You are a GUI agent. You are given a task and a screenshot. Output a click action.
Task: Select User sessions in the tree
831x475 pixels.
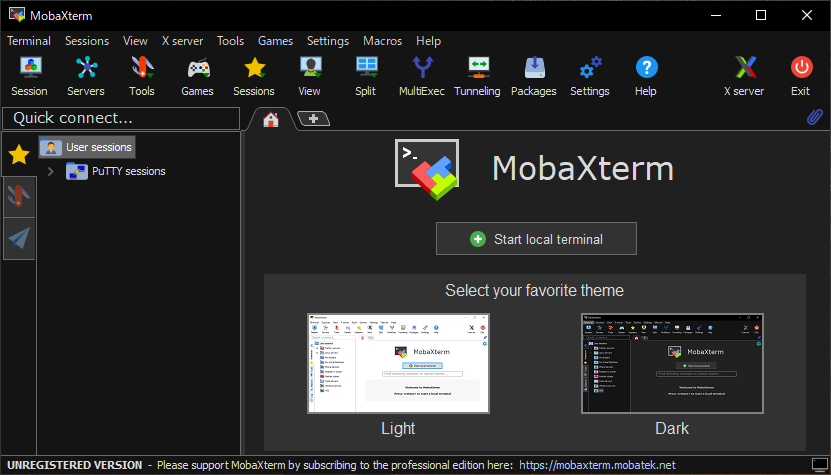coord(98,147)
